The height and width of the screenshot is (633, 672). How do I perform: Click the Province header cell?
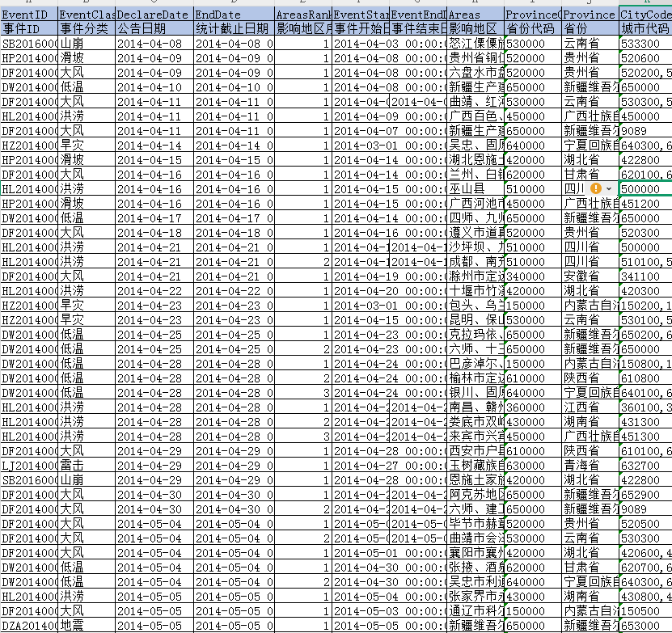[x=590, y=15]
